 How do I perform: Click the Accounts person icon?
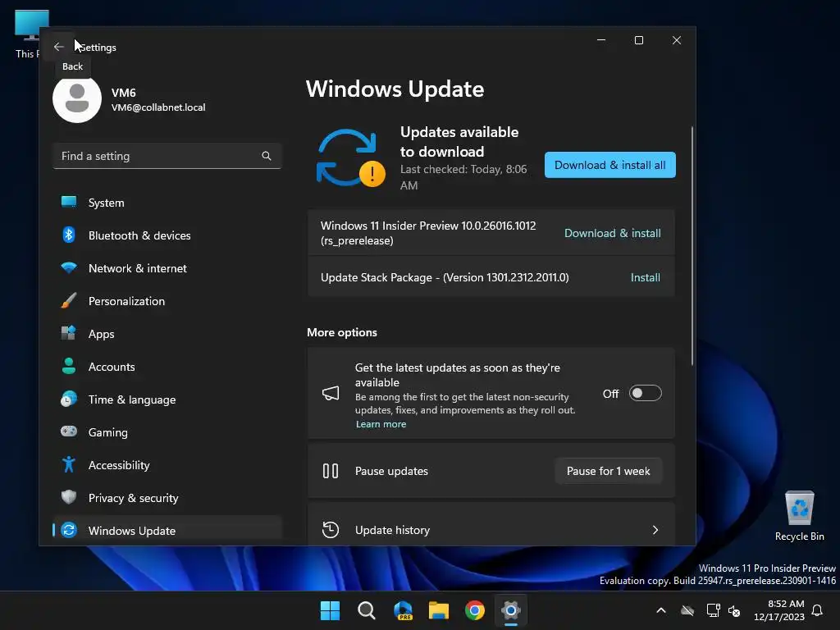point(69,366)
